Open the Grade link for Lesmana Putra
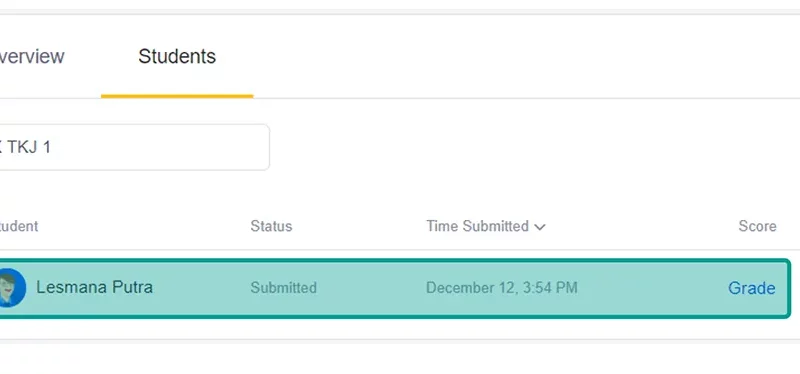Screen dimensions: 800x374 point(752,288)
